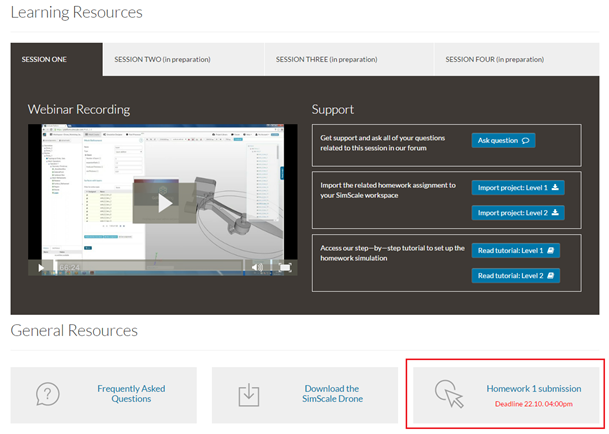Click the question mark bubble FAQ icon

(47, 394)
